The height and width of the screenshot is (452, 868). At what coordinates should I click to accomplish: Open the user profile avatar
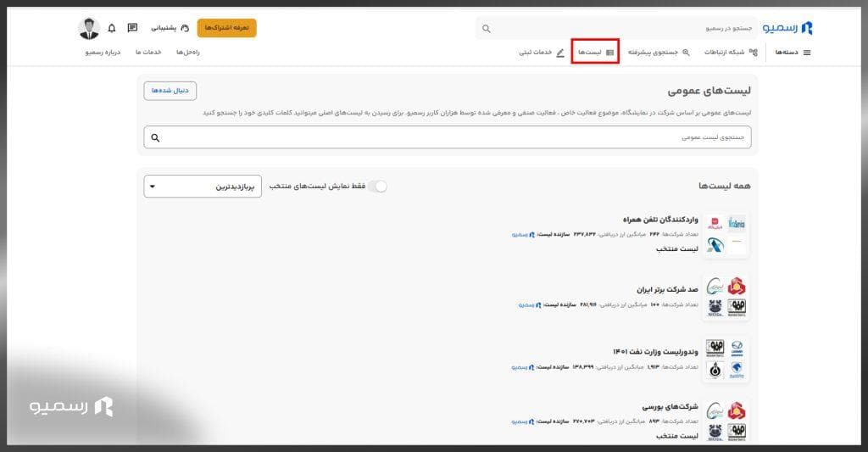(x=89, y=28)
